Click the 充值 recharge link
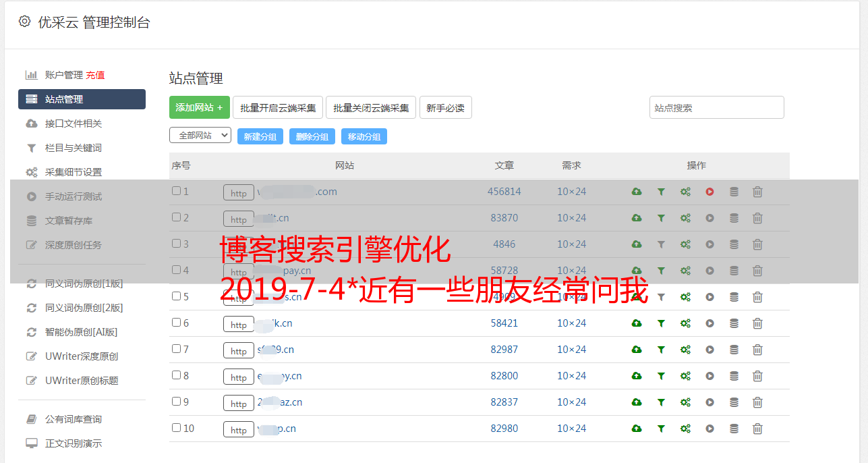Image resolution: width=868 pixels, height=463 pixels. pos(95,75)
